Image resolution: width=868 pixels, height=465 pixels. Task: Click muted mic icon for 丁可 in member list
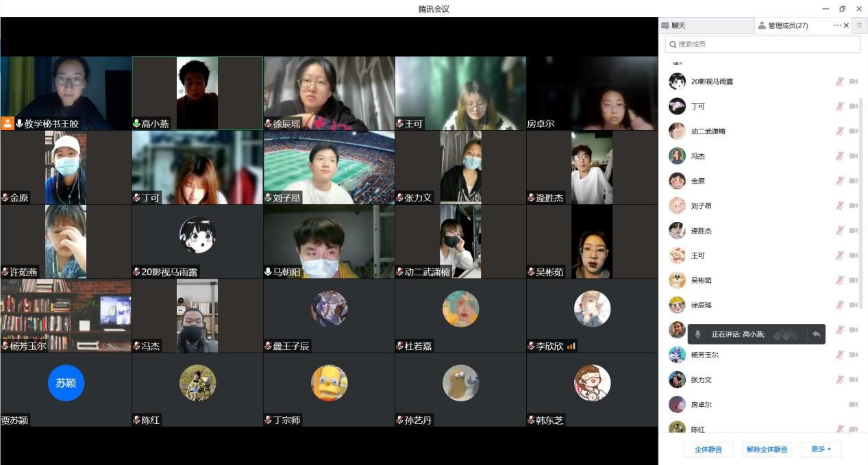click(x=839, y=106)
